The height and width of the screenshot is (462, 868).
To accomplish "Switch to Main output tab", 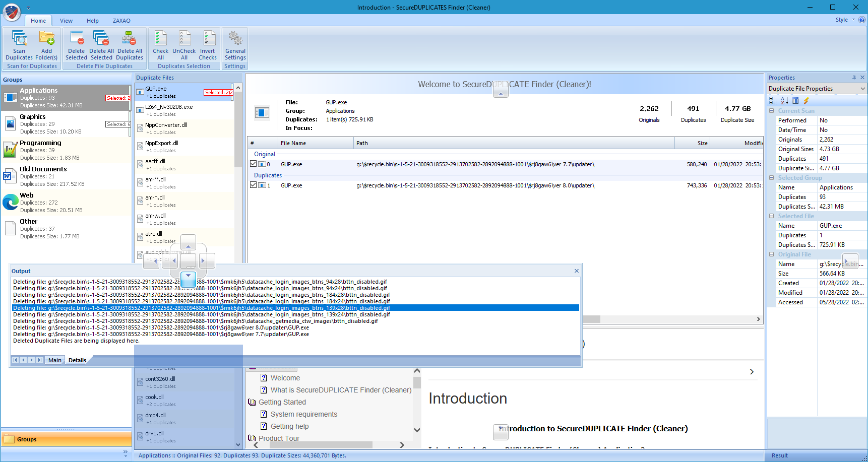I will point(55,360).
